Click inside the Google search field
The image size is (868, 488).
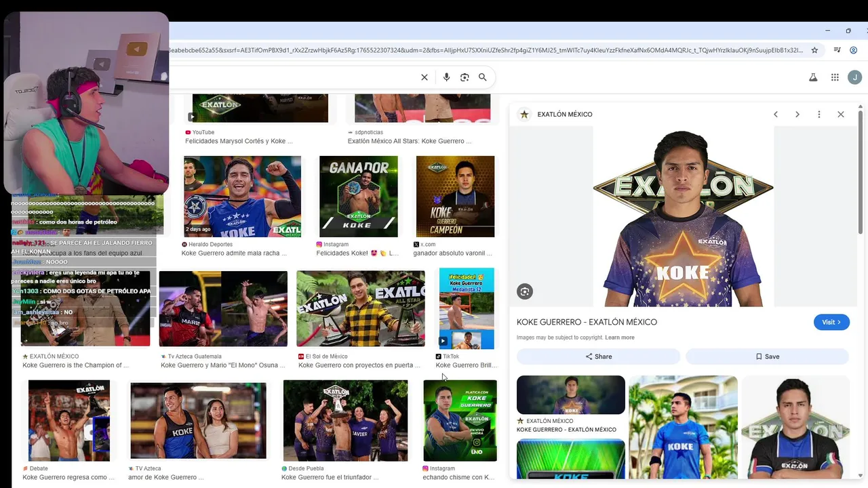[292, 77]
